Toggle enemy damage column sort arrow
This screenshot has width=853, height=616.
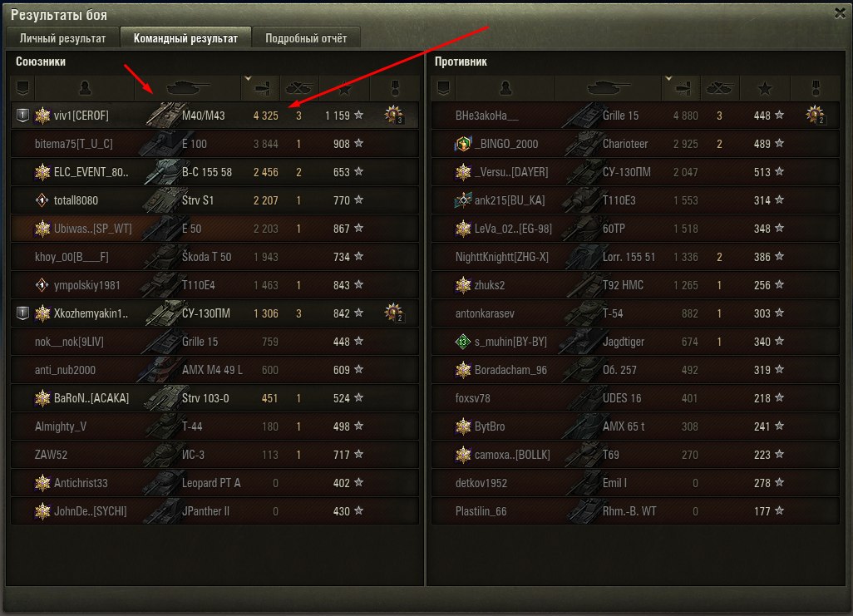668,79
